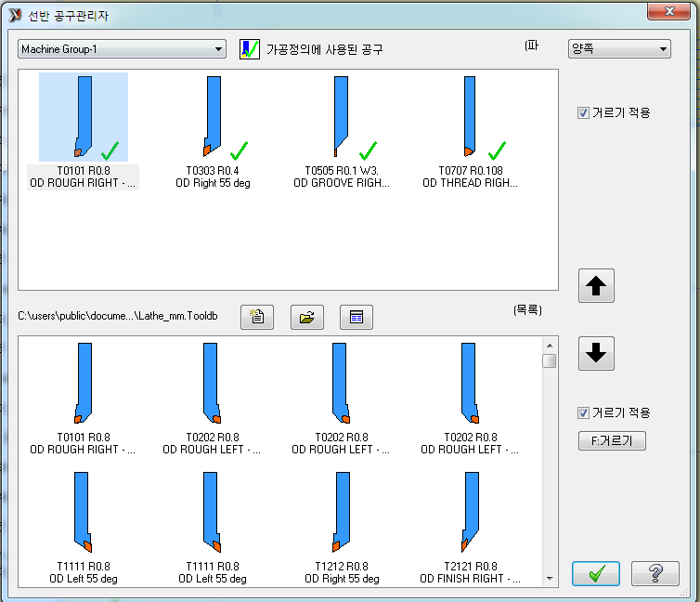The image size is (700, 602).
Task: Click the up arrow move button
Action: [596, 286]
